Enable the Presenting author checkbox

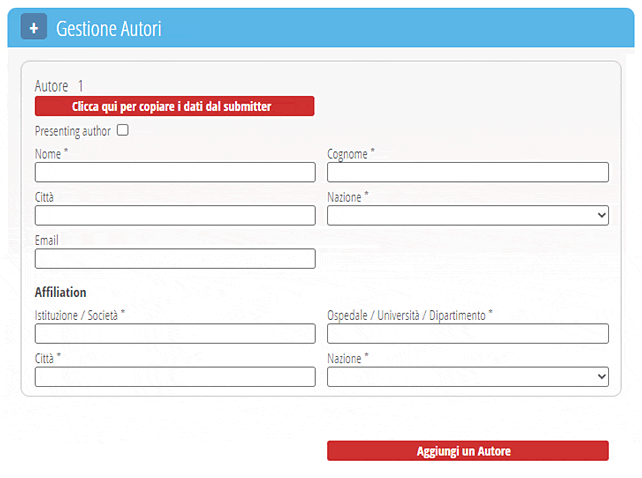pos(123,130)
